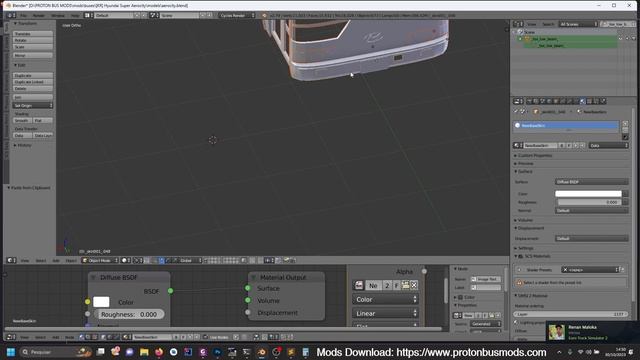Screen dimensions: 640x360
Task: Click the info editor type icon
Action: point(11,16)
